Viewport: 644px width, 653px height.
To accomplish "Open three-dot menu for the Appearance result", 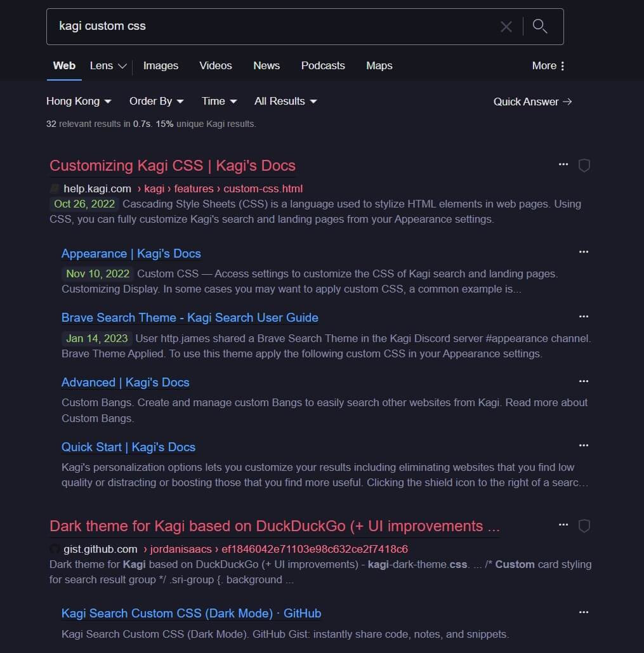I will tap(583, 252).
